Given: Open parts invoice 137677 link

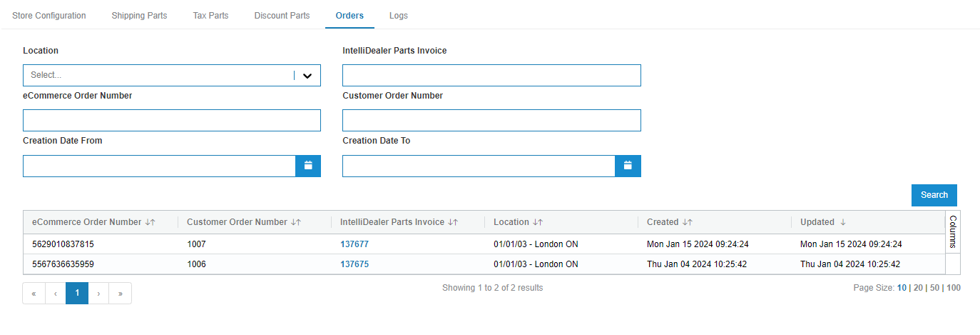Looking at the screenshot, I should pyautogui.click(x=354, y=244).
